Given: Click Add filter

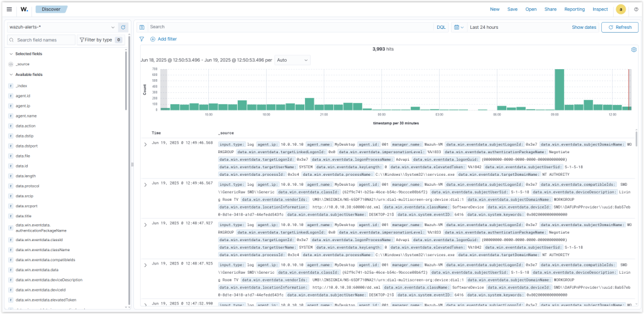Looking at the screenshot, I should (x=164, y=39).
